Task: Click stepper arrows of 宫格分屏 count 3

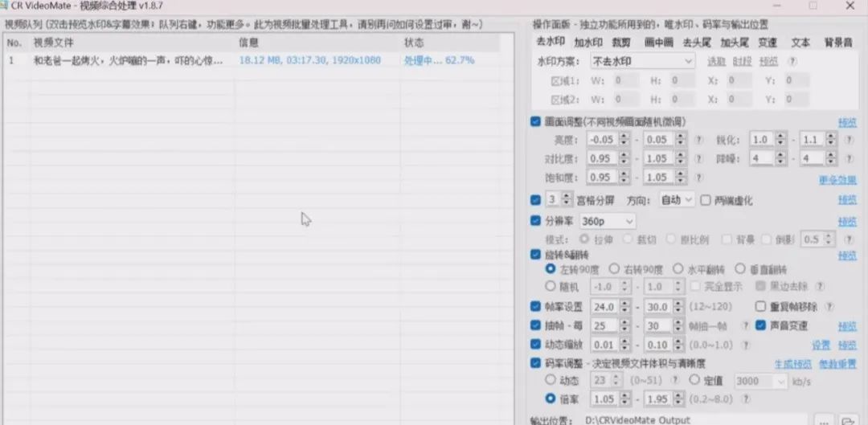Action: coord(567,200)
